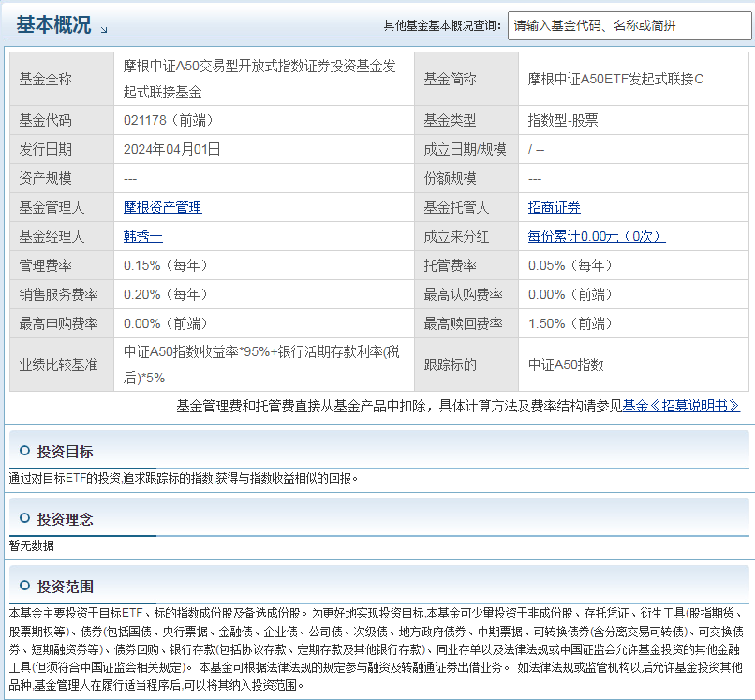Viewport: 755px width, 700px height.
Task: Click the fund code value 021178（前端）
Action: 168,120
